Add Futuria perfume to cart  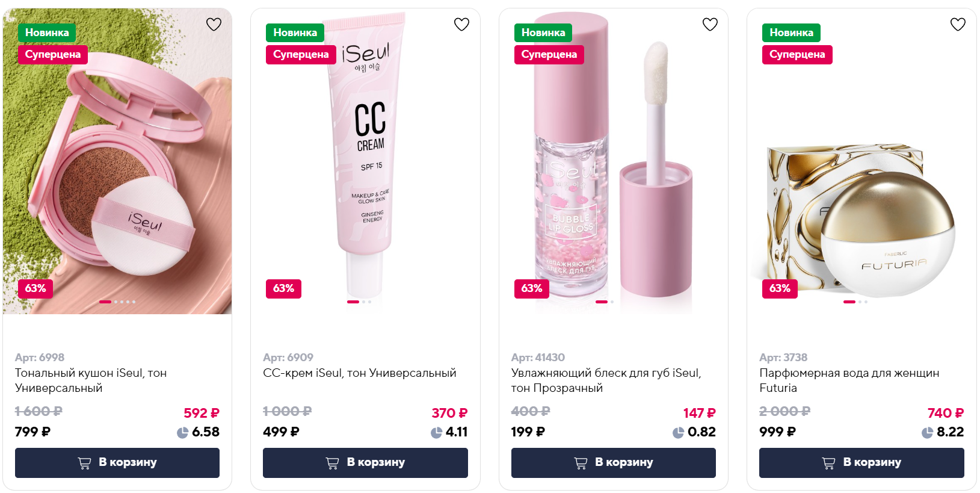point(861,462)
